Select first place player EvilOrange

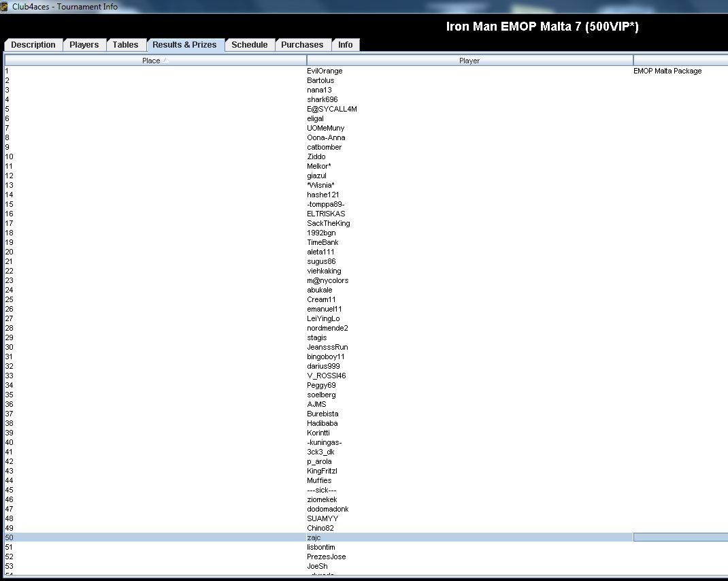tap(325, 71)
